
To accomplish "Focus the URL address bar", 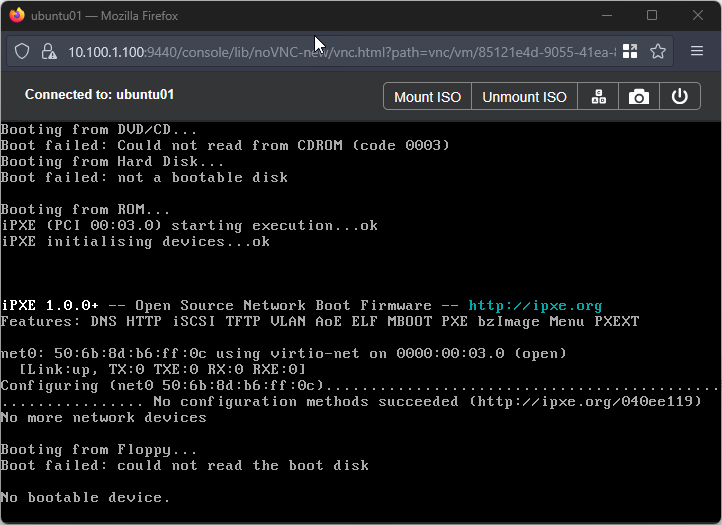I will coord(340,51).
